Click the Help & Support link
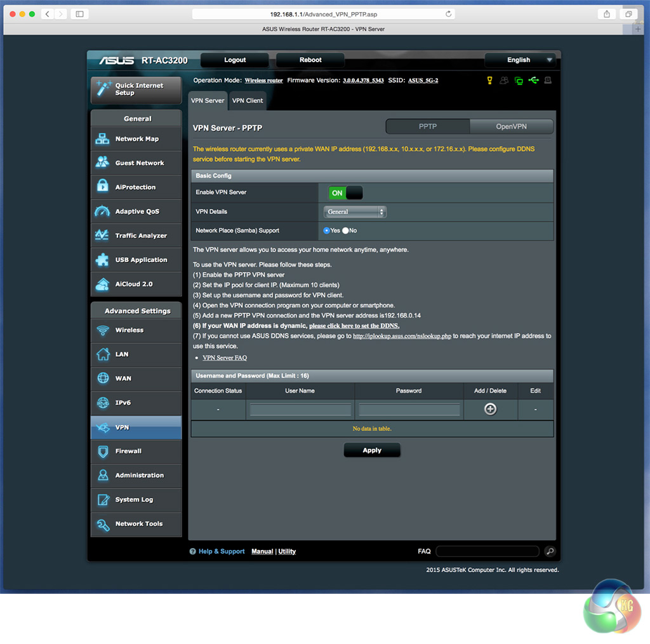Viewport: 650px width, 644px height. [222, 551]
